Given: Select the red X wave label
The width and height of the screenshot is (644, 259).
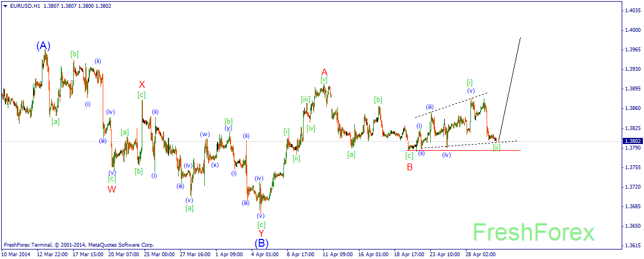Looking at the screenshot, I should 142,85.
